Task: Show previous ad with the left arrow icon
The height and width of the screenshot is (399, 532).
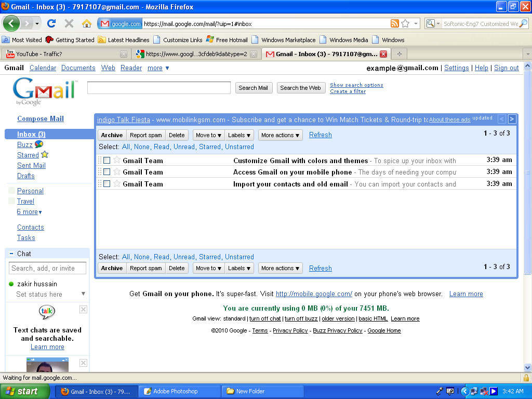Action: pyautogui.click(x=502, y=119)
